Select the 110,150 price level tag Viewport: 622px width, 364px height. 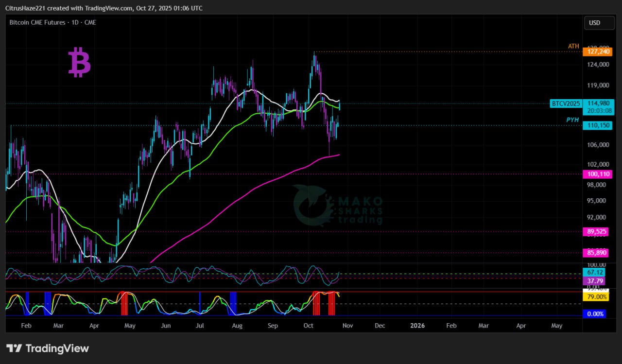pyautogui.click(x=598, y=125)
